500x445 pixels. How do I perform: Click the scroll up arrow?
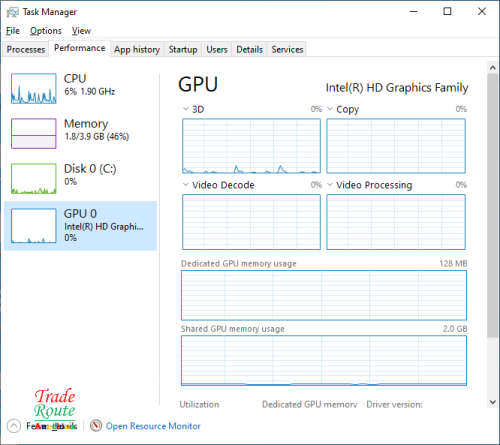pos(492,68)
